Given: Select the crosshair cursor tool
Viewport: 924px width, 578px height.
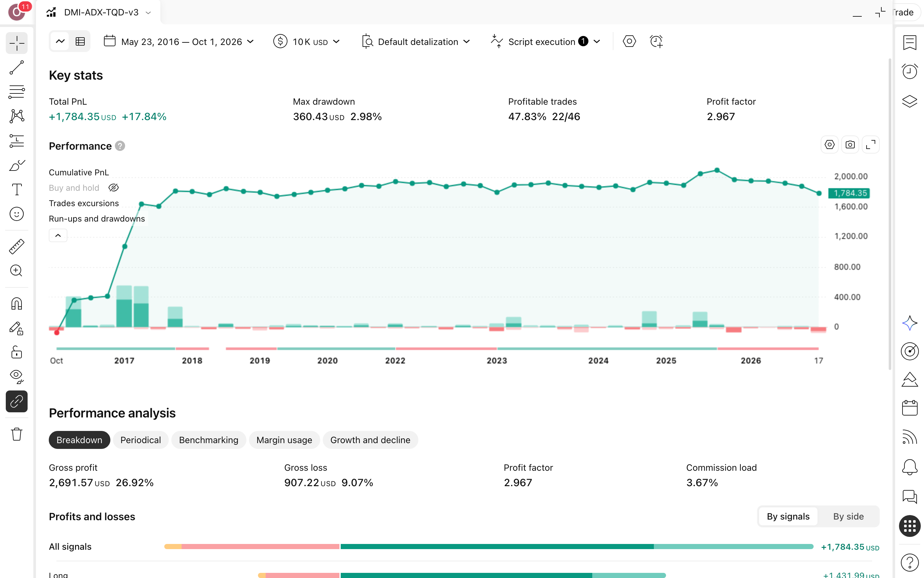Looking at the screenshot, I should pyautogui.click(x=17, y=43).
